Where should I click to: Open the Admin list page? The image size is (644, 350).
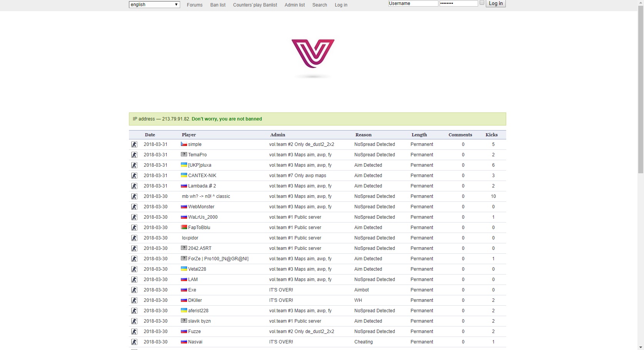click(x=295, y=5)
